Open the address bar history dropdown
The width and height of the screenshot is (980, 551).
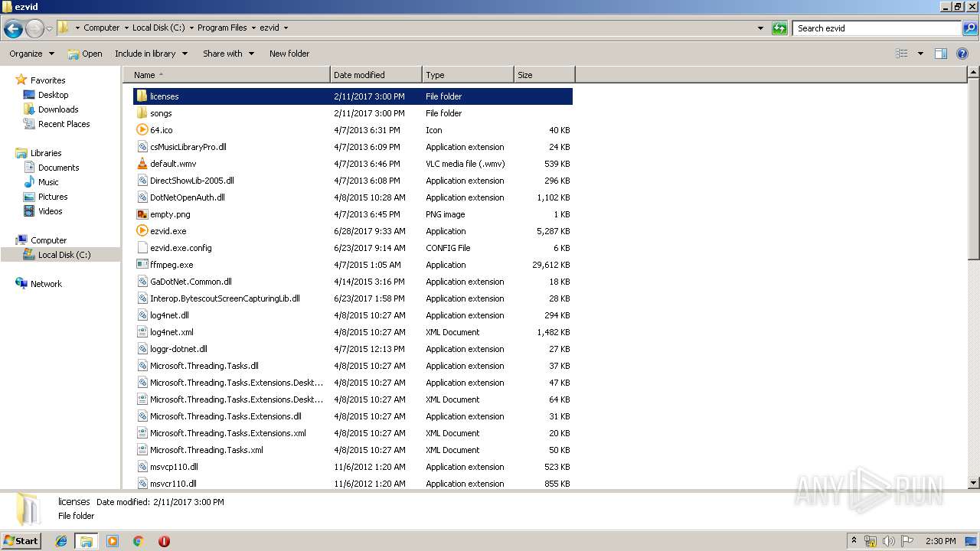[760, 28]
